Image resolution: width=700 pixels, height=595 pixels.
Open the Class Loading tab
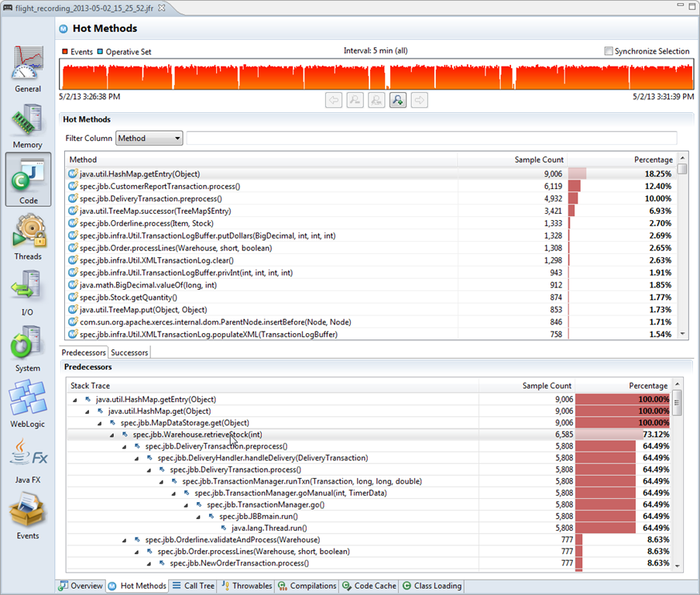coord(432,586)
